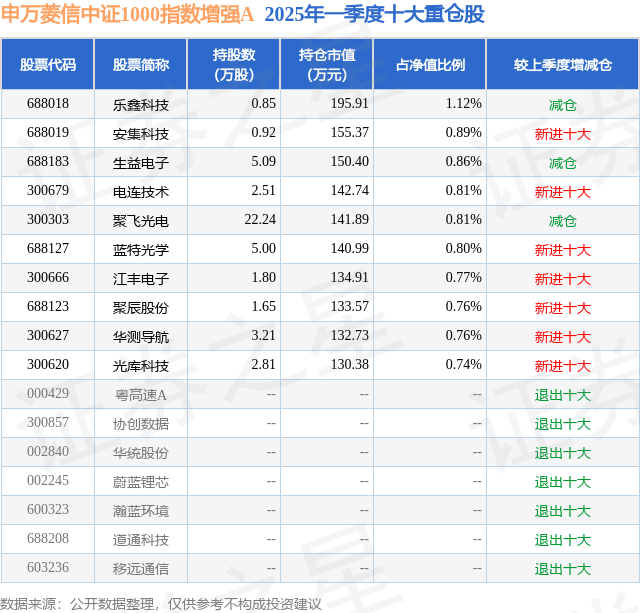Select stock code 300627
640x613 pixels.
click(48, 335)
